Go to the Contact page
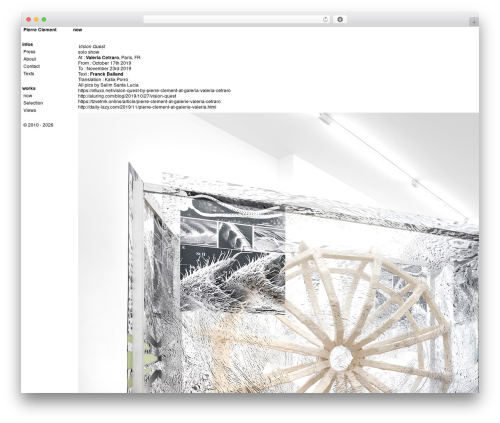Image resolution: width=500 pixels, height=423 pixels. tap(32, 66)
